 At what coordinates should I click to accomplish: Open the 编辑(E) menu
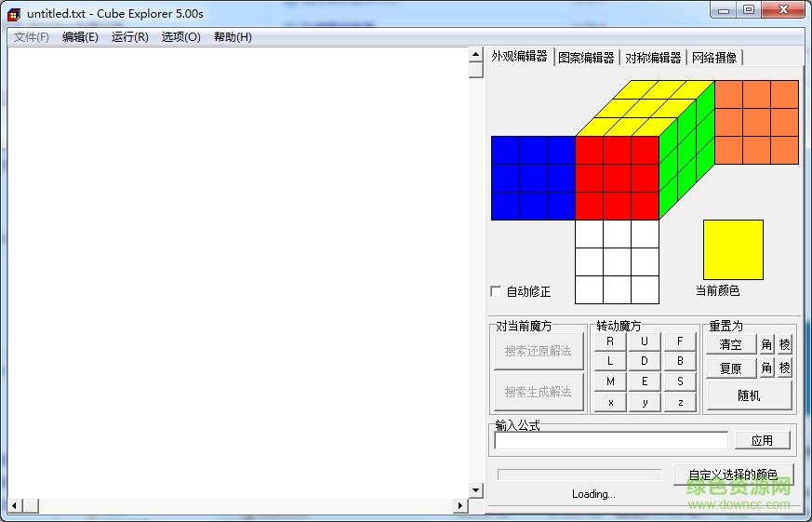[x=80, y=37]
